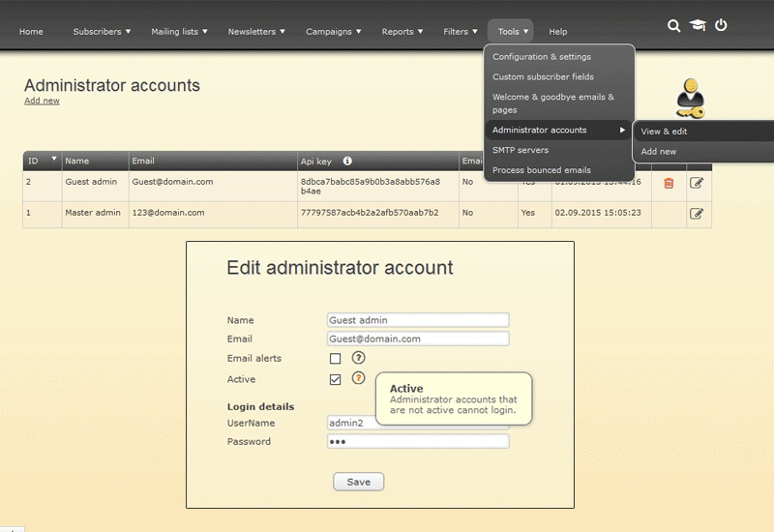774x532 pixels.
Task: Expand the Mailing lists menu
Action: pyautogui.click(x=179, y=32)
